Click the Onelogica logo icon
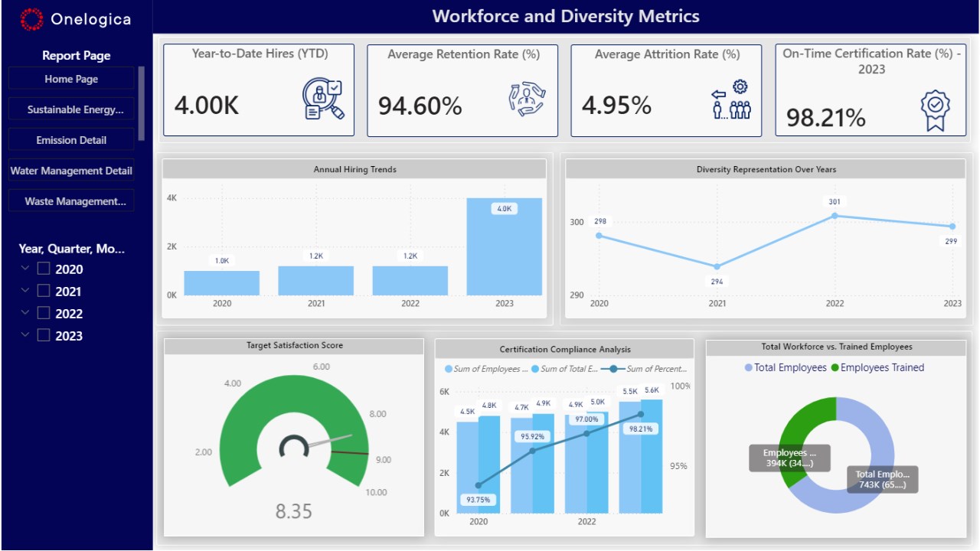The image size is (980, 551). pyautogui.click(x=31, y=19)
